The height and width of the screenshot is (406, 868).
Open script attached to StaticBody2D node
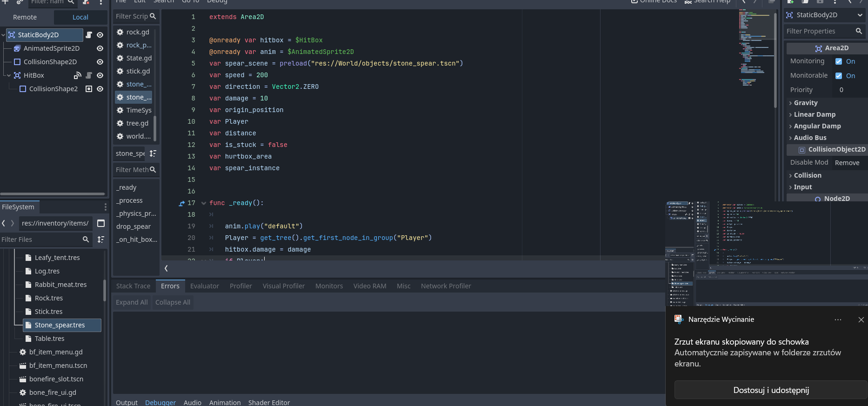pyautogui.click(x=89, y=35)
